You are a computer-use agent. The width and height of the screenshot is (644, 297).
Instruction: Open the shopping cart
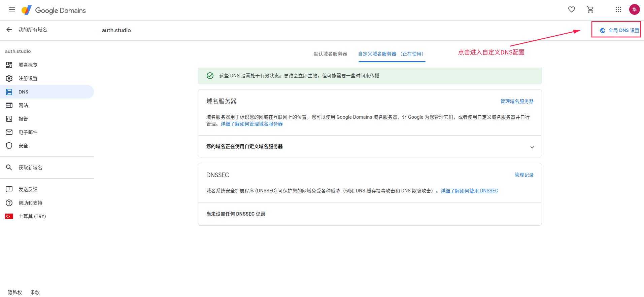coord(590,9)
